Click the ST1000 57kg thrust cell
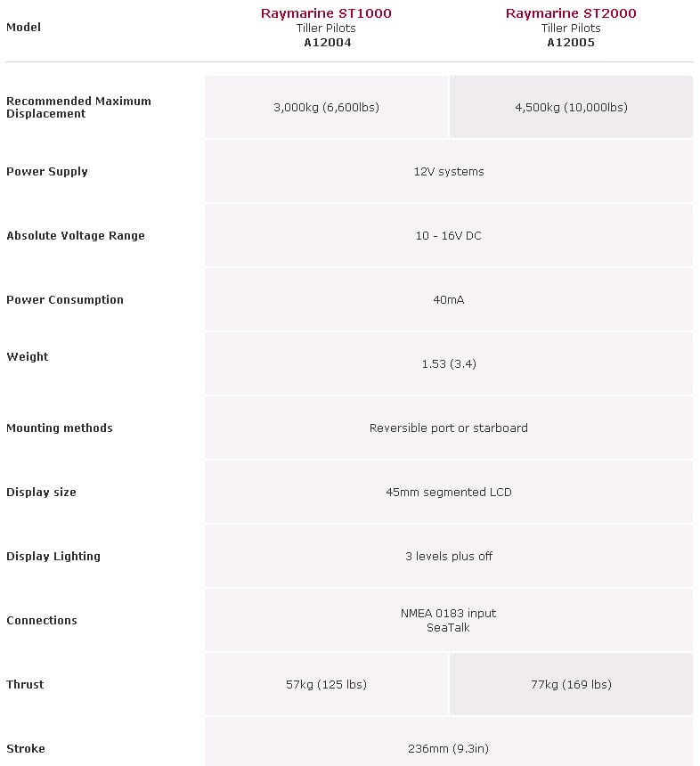The height and width of the screenshot is (766, 700). (326, 685)
